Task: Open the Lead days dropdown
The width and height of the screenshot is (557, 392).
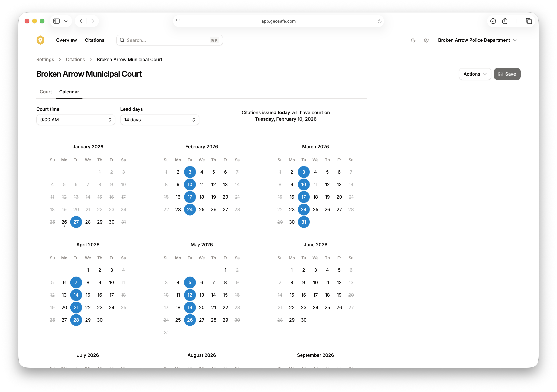Action: tap(159, 120)
